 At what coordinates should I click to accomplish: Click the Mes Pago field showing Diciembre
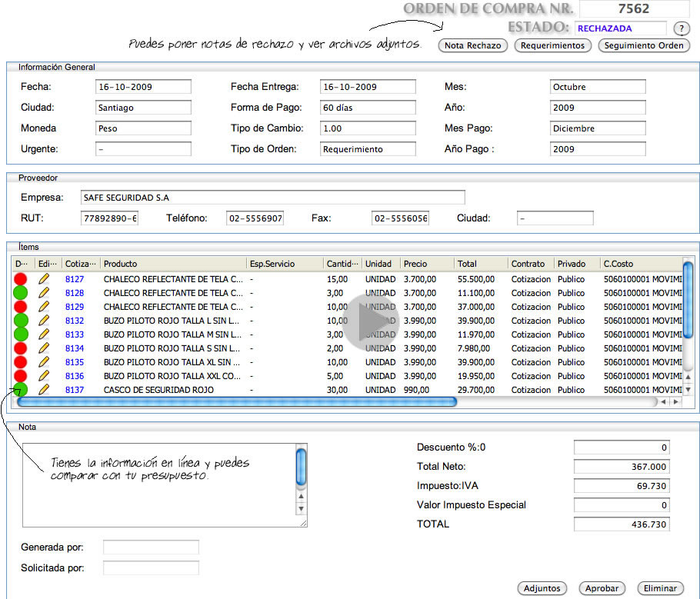(598, 128)
